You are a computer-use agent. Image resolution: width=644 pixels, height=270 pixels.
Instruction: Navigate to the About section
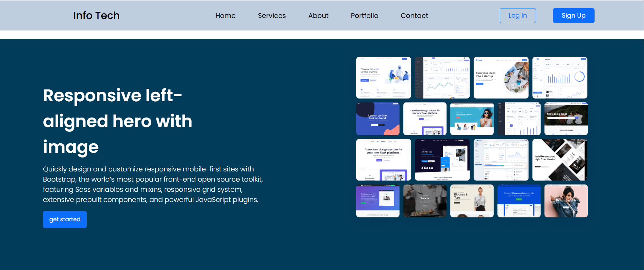coord(318,16)
